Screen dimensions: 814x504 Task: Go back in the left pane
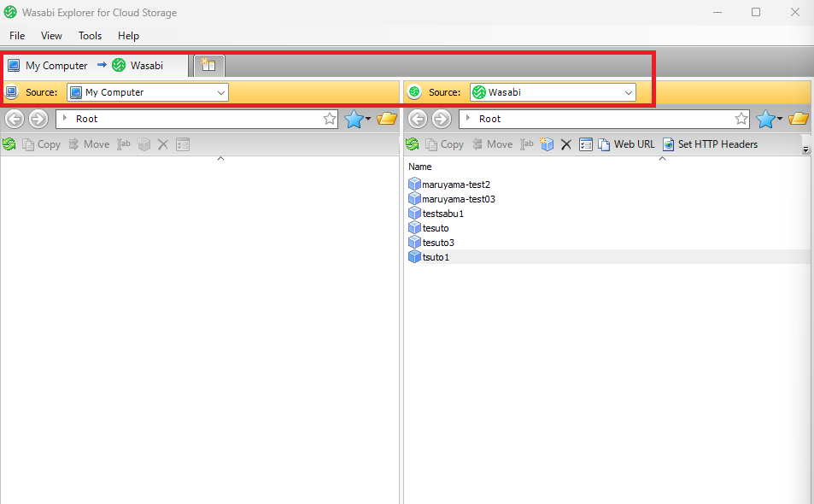pos(15,119)
